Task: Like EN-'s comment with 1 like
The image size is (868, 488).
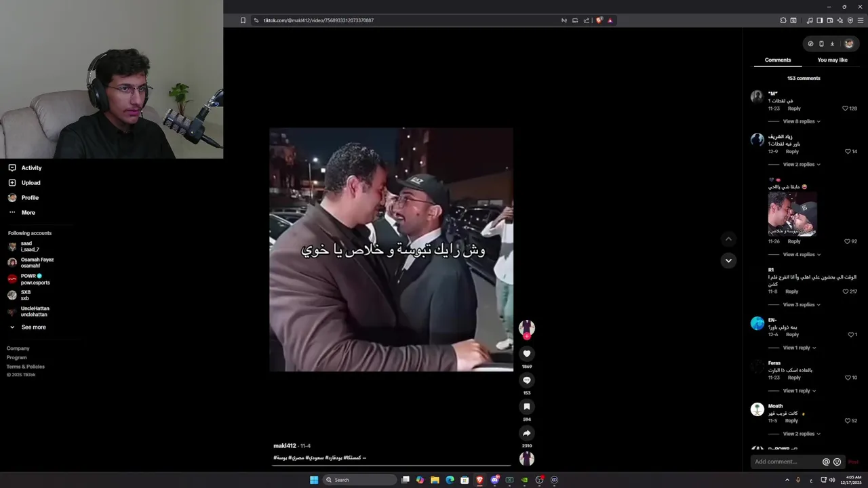Action: (850, 335)
